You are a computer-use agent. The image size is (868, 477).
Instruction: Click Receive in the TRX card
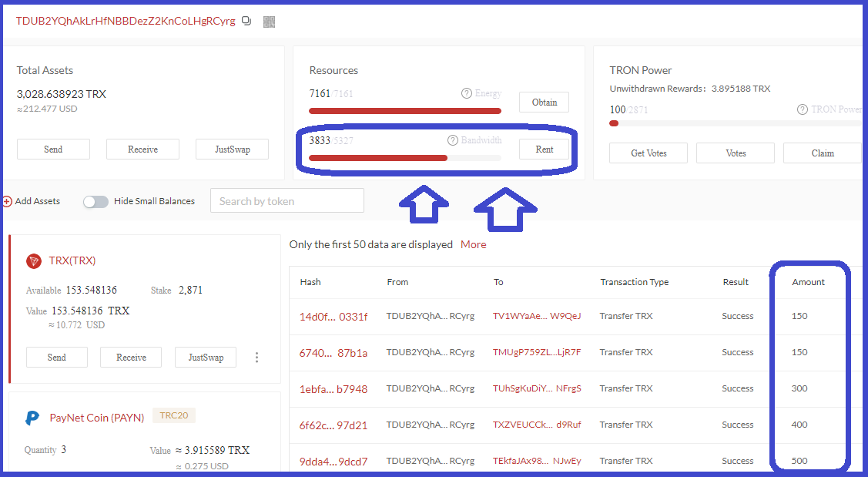click(x=131, y=358)
